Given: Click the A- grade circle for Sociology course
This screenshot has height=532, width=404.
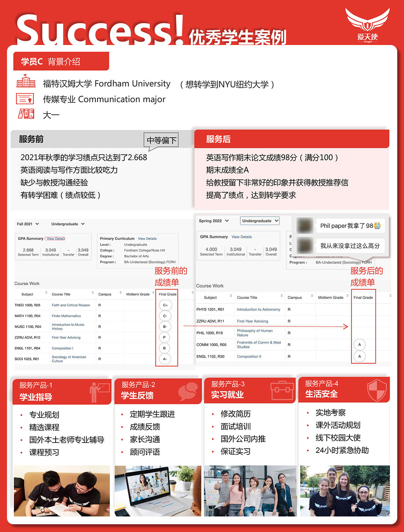Looking at the screenshot, I should click(x=165, y=359).
